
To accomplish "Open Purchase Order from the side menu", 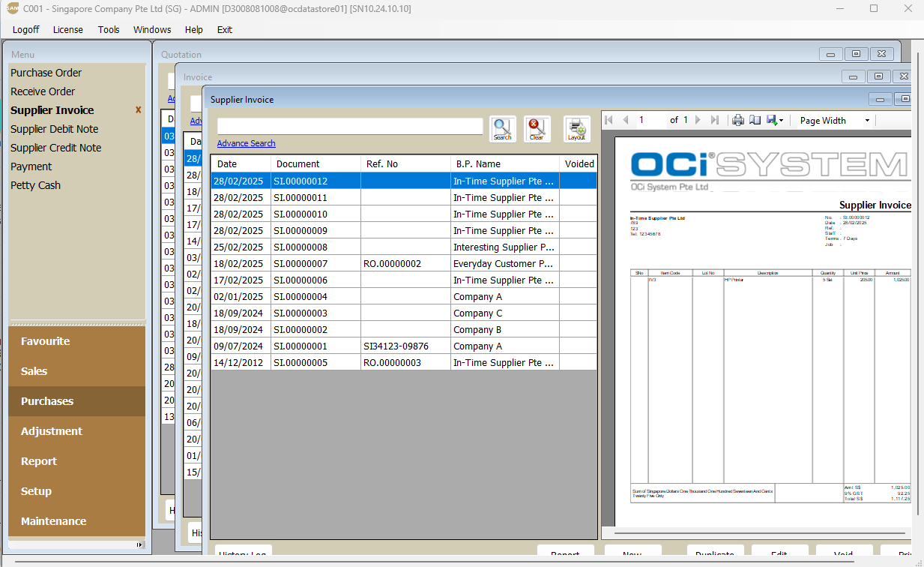I will [x=46, y=73].
